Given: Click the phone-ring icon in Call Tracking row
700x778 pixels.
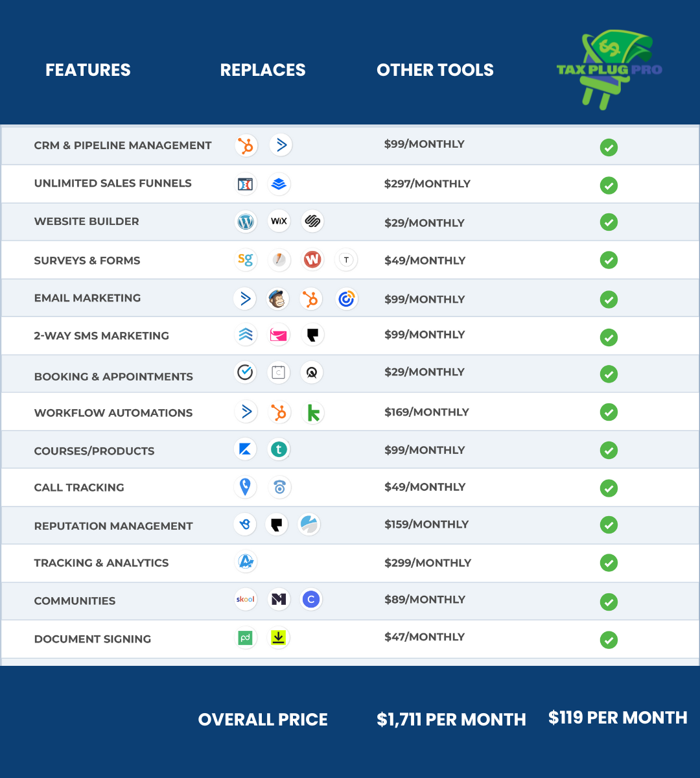Looking at the screenshot, I should pos(279,488).
